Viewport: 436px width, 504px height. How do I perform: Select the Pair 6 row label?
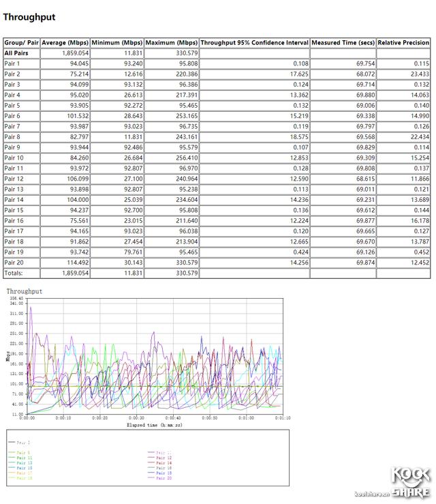coord(12,116)
